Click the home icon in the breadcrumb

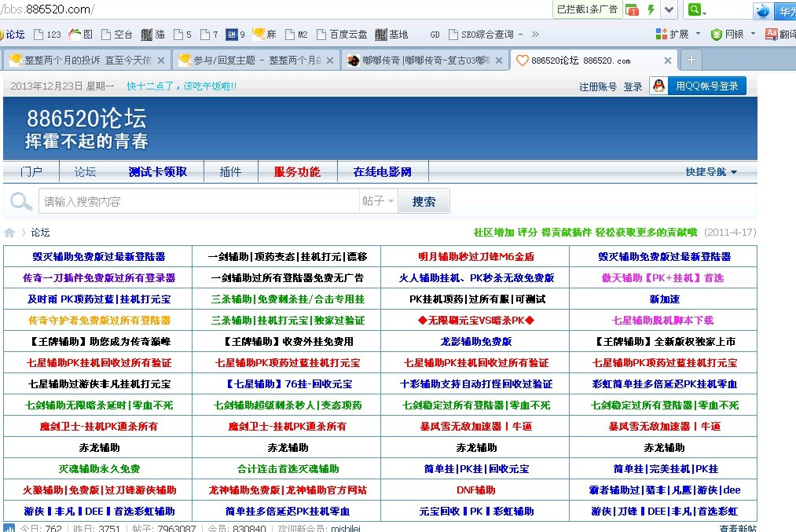pos(9,233)
